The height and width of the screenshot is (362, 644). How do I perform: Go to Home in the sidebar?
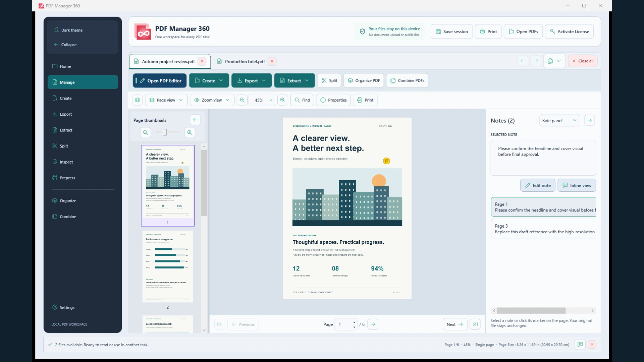tap(83, 66)
